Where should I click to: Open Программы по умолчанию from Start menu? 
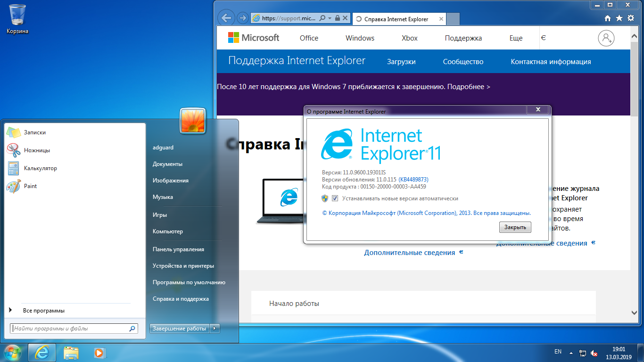click(x=189, y=282)
